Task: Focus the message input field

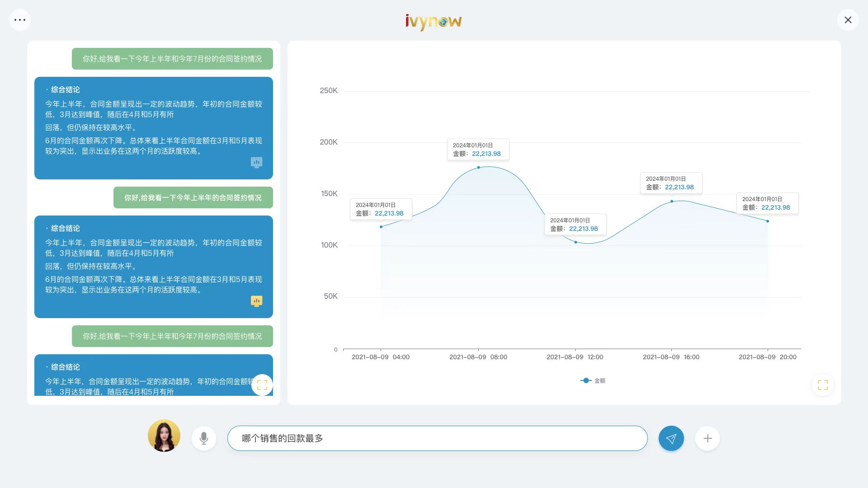Action: click(x=437, y=438)
